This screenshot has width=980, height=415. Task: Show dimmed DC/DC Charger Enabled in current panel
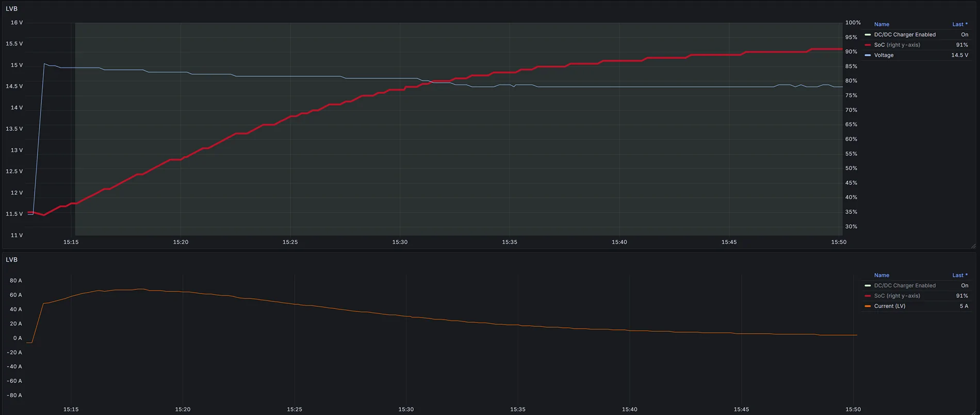(x=904, y=285)
